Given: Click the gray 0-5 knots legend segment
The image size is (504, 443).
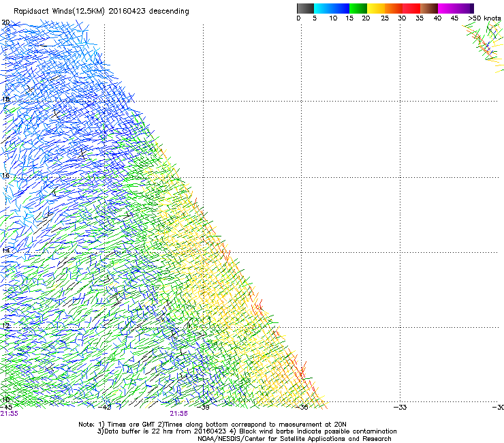Looking at the screenshot, I should coord(305,8).
